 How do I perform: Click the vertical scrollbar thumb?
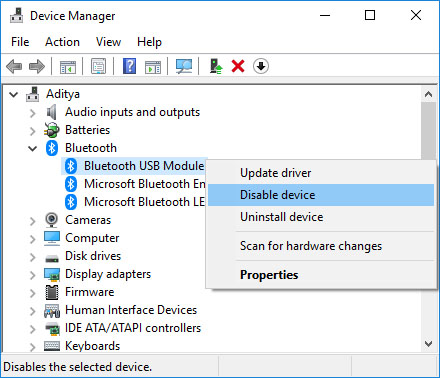point(428,131)
